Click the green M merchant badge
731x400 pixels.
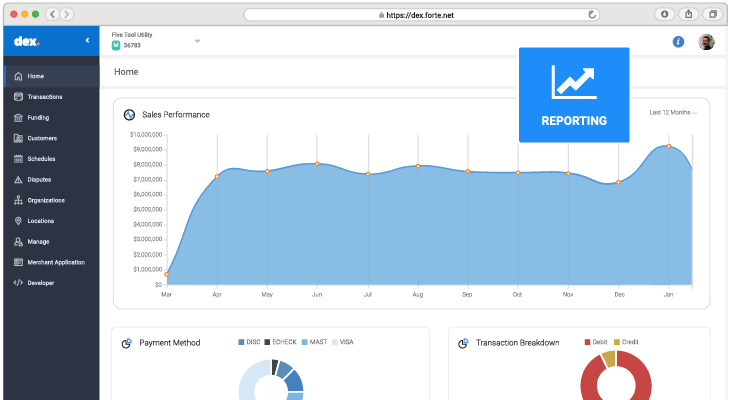click(116, 45)
